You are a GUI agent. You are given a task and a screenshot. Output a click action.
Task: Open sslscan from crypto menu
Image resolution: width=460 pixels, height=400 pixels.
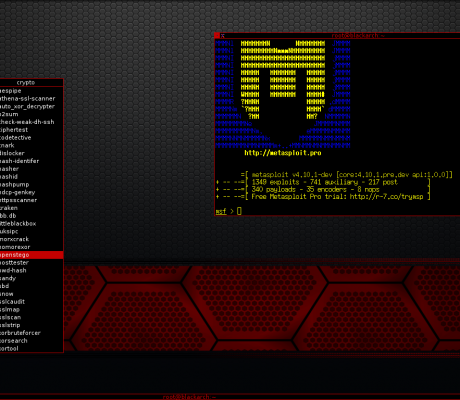pyautogui.click(x=31, y=317)
